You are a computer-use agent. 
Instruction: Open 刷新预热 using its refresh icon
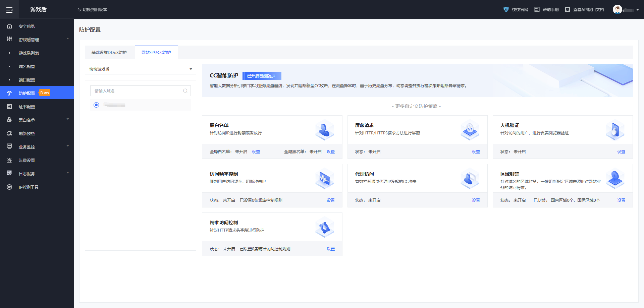tap(9, 133)
